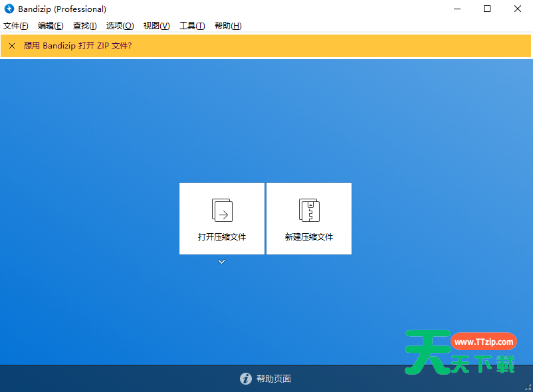Open the 工具(T) menu
533x392 pixels.
192,26
